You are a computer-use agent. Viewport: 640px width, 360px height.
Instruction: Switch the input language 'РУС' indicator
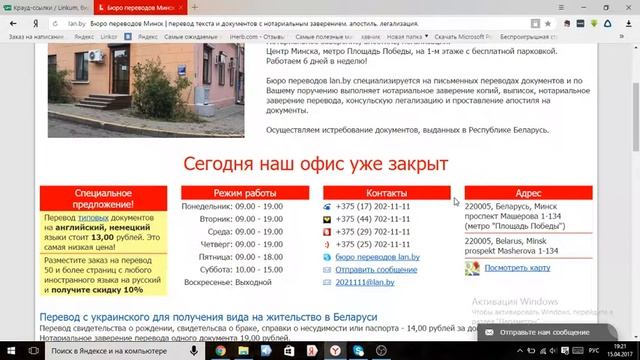(x=594, y=351)
